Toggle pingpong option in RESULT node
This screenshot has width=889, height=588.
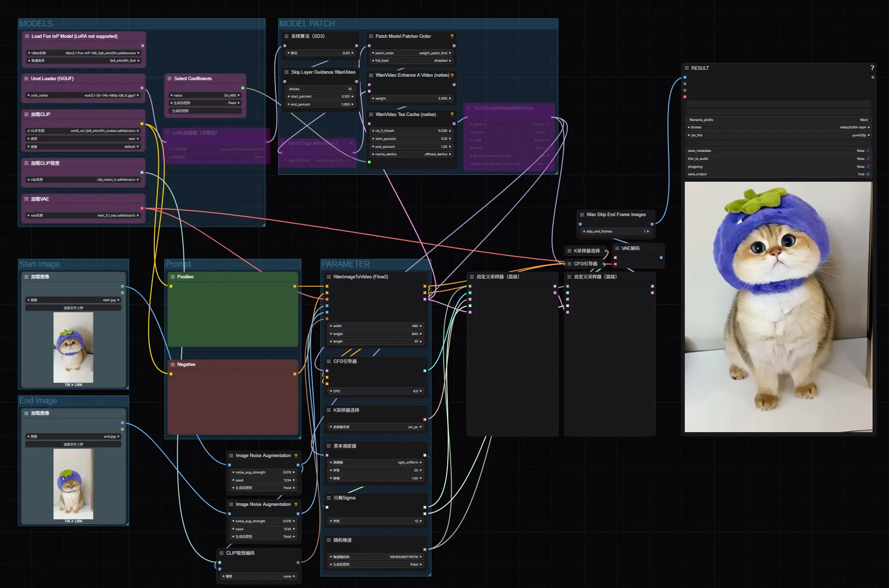778,167
